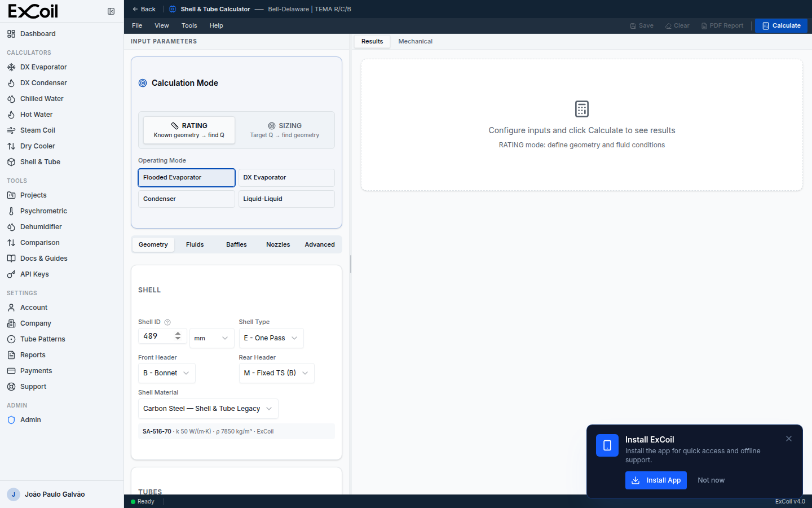The height and width of the screenshot is (508, 812).
Task: Increase Shell ID with stepper arrow
Action: (x=178, y=334)
